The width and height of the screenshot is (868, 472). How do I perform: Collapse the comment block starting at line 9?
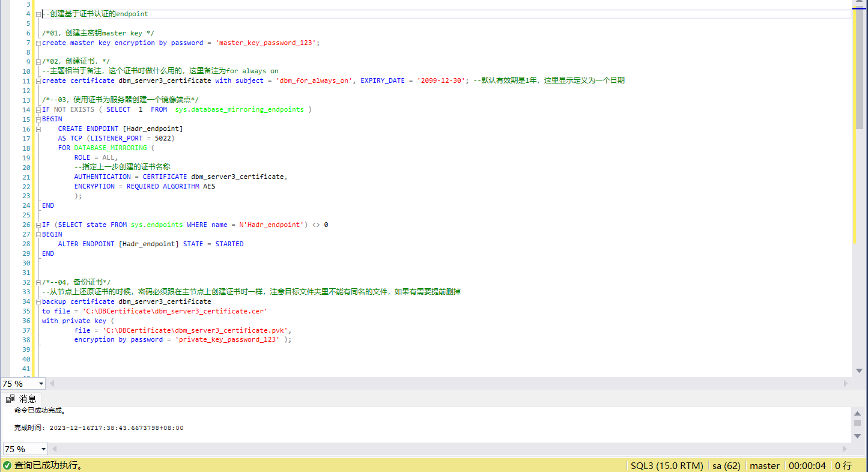38,62
